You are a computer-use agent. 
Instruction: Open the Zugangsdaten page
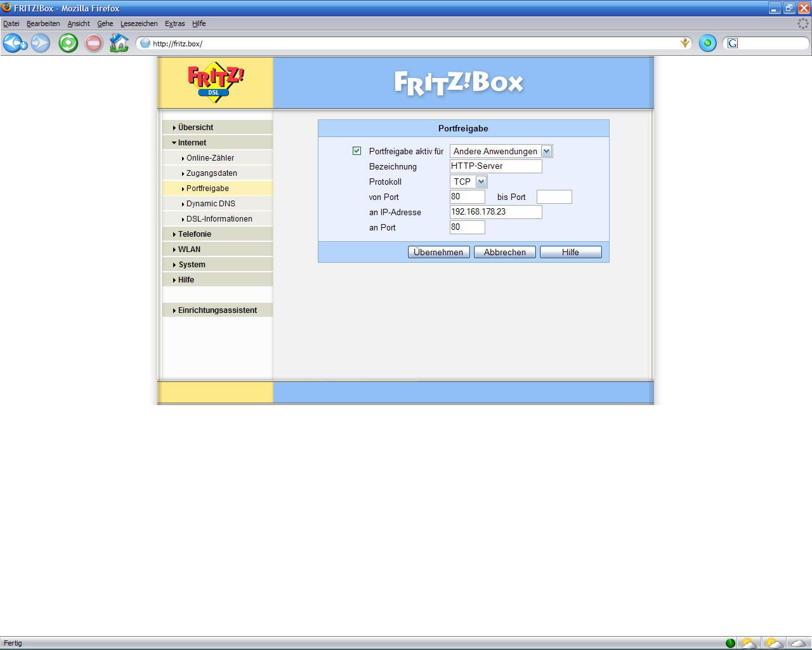217,173
